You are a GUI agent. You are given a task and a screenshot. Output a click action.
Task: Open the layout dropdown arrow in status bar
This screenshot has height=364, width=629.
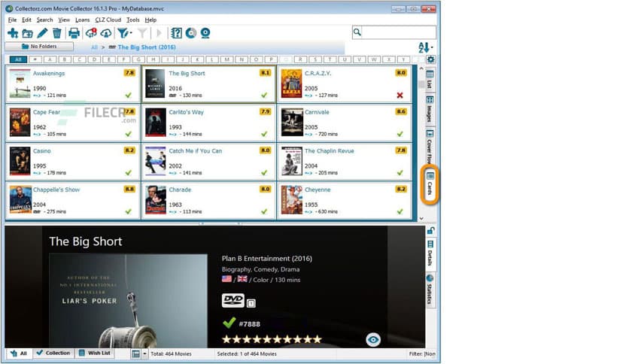click(144, 353)
